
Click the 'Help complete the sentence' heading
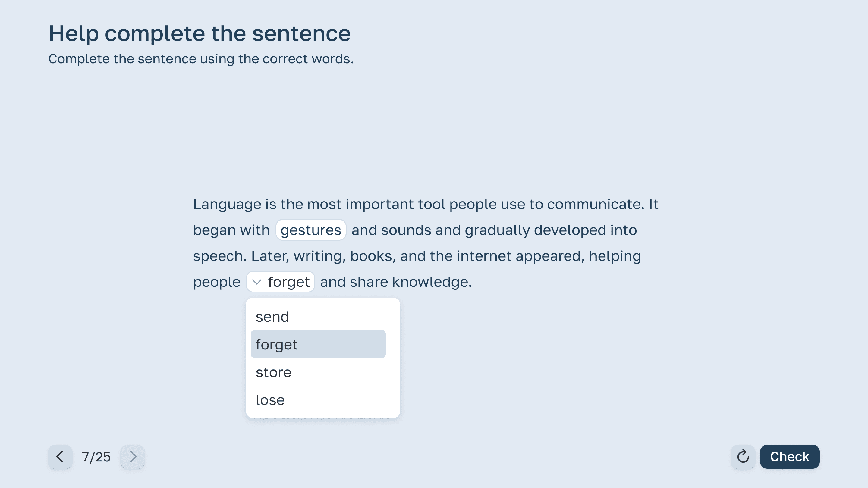click(x=200, y=33)
